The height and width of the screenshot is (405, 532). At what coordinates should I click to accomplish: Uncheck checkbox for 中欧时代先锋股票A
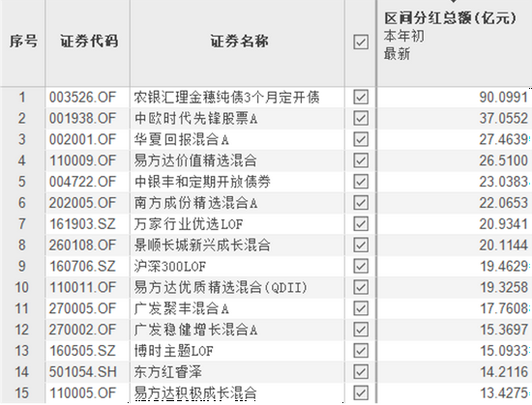[361, 118]
